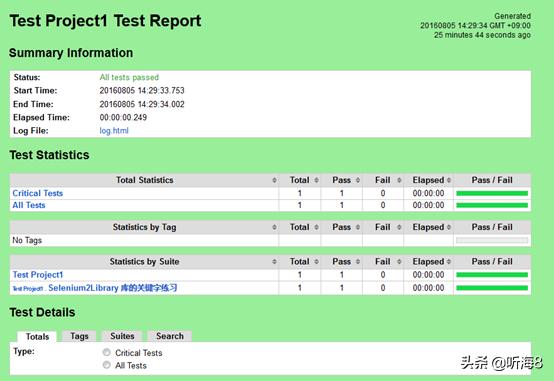Image resolution: width=554 pixels, height=381 pixels.
Task: Click end time '20160805 14:29:34.002'
Action: 142,104
